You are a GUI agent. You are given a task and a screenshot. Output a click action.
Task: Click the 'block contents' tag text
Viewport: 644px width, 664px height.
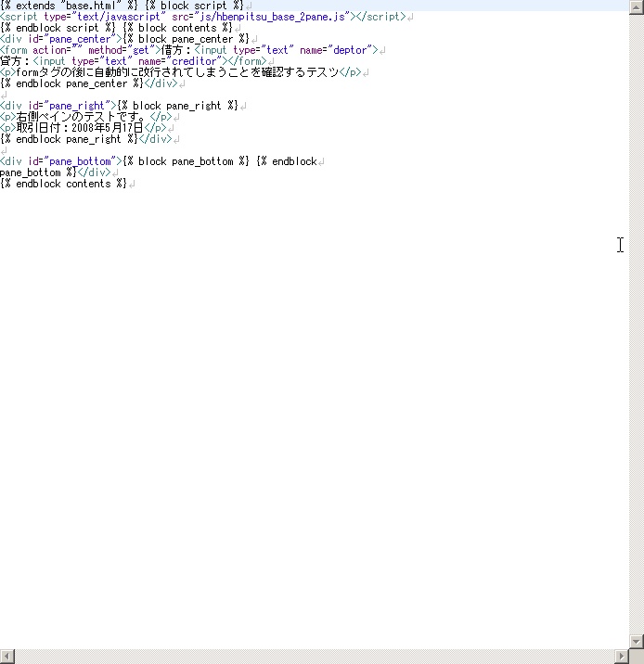(x=177, y=28)
